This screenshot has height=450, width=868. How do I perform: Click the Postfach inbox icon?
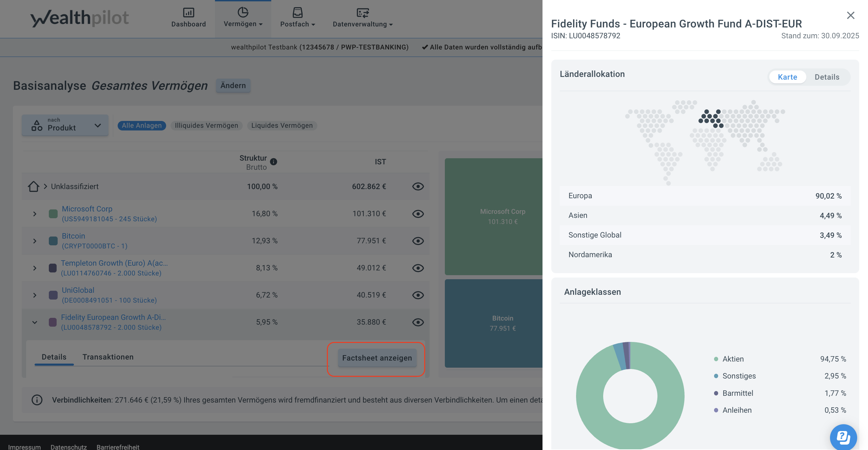[x=297, y=13]
